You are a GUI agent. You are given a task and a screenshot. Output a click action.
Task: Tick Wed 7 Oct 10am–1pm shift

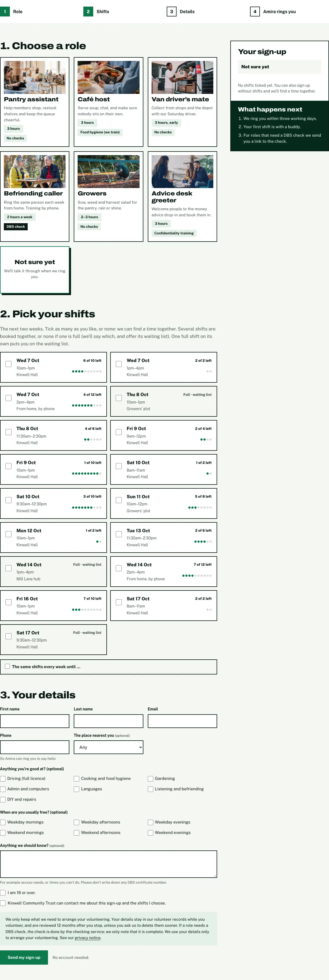point(8,364)
